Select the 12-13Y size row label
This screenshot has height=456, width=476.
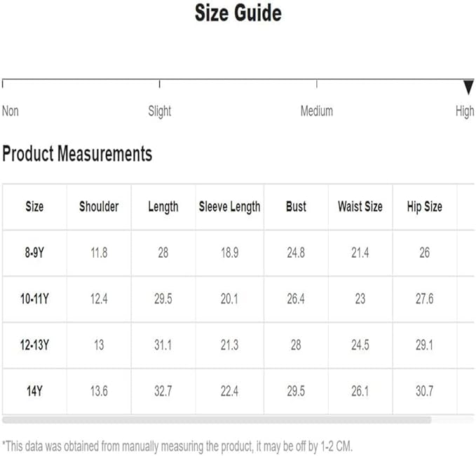(34, 345)
